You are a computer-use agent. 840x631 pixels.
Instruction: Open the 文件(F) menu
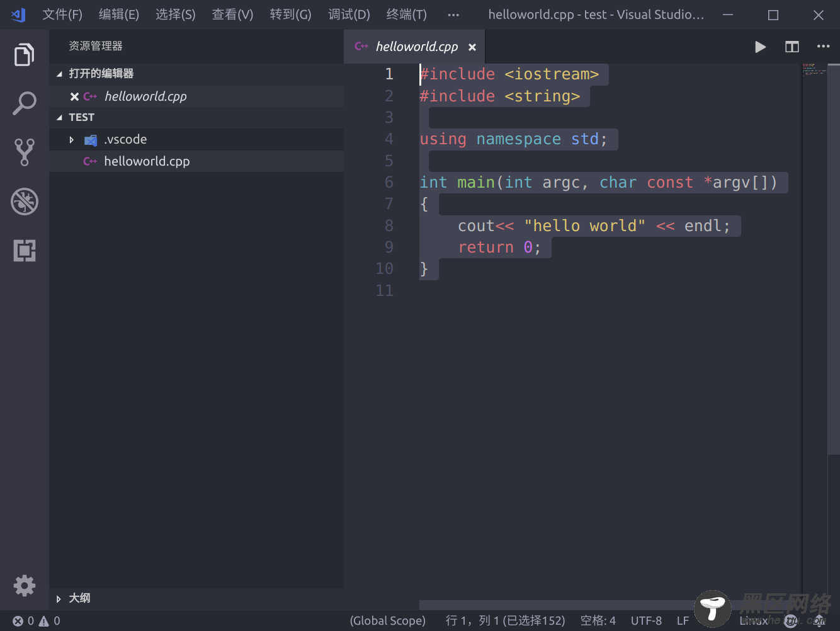62,14
